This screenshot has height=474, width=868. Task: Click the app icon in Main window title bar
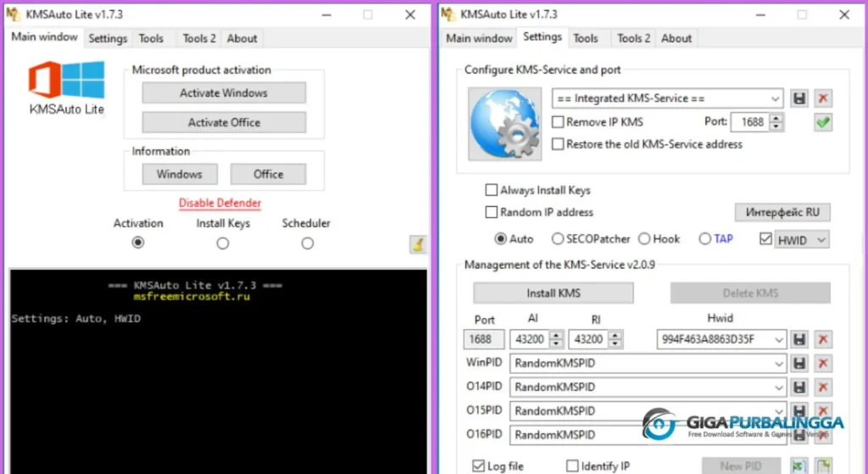[13, 14]
